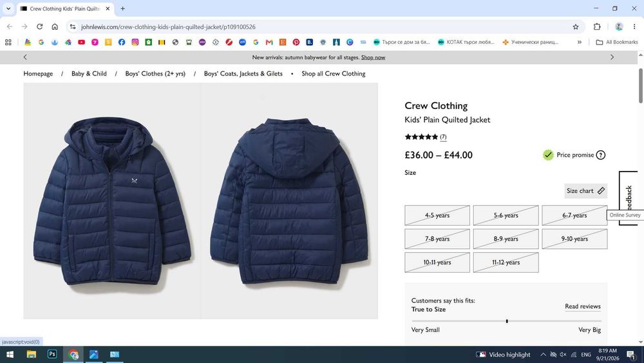
Task: Click the page vertical scrollbar
Action: tap(640, 86)
